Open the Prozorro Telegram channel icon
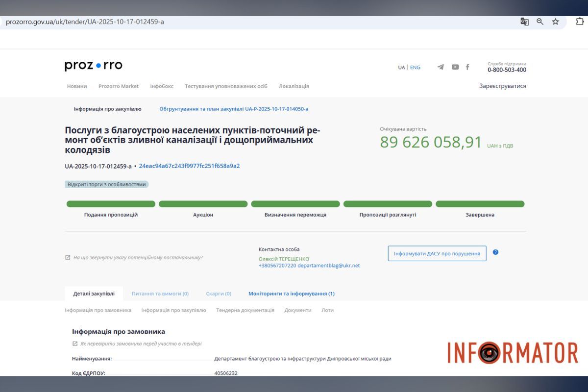This screenshot has width=588, height=392. pos(441,67)
